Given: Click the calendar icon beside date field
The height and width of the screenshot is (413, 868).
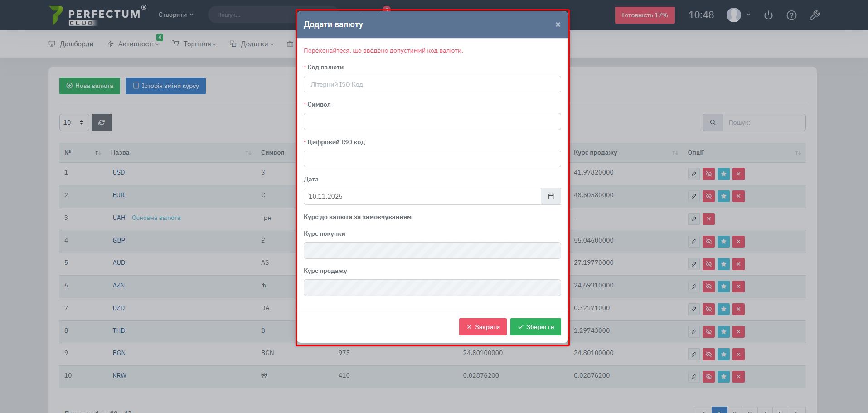Looking at the screenshot, I should [x=551, y=196].
